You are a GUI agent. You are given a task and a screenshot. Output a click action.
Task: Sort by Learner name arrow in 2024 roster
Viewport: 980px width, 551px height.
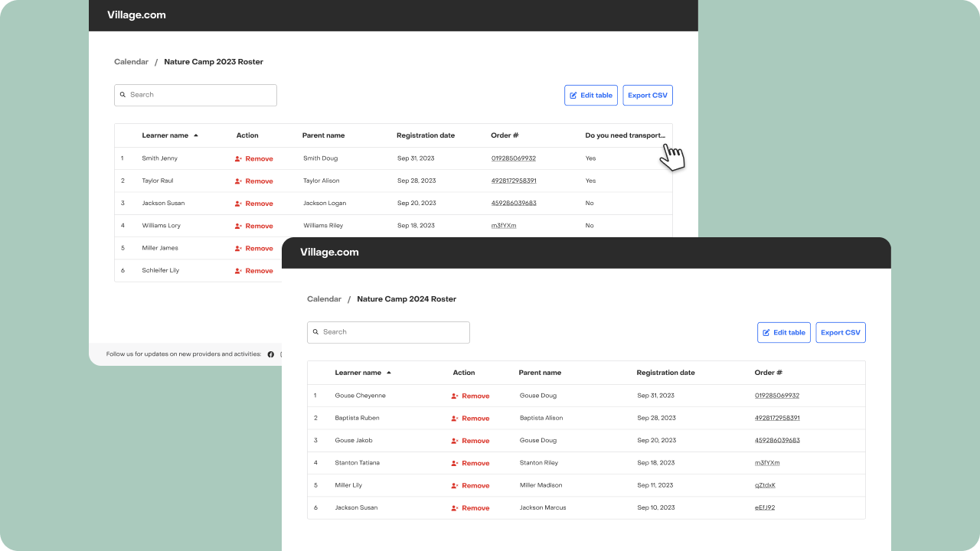(x=389, y=373)
